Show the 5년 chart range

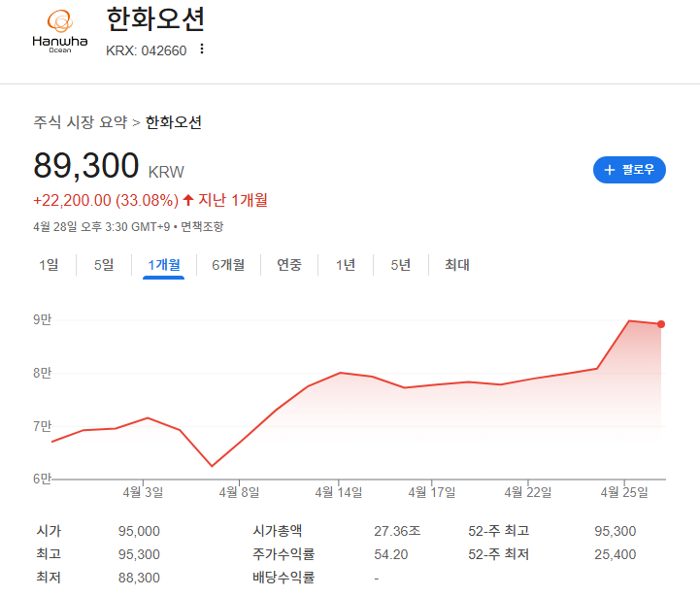click(400, 265)
